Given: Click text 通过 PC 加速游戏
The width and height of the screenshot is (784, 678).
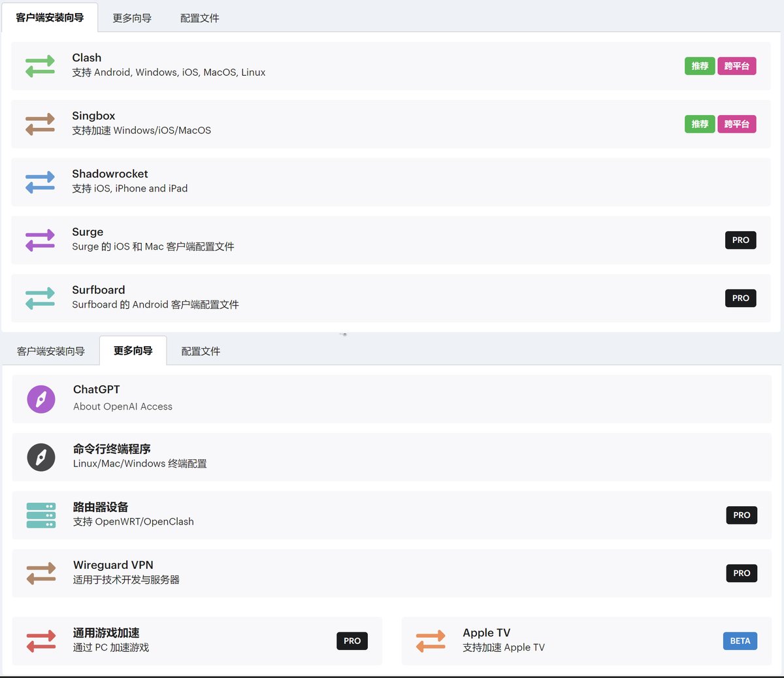Looking at the screenshot, I should point(111,648).
